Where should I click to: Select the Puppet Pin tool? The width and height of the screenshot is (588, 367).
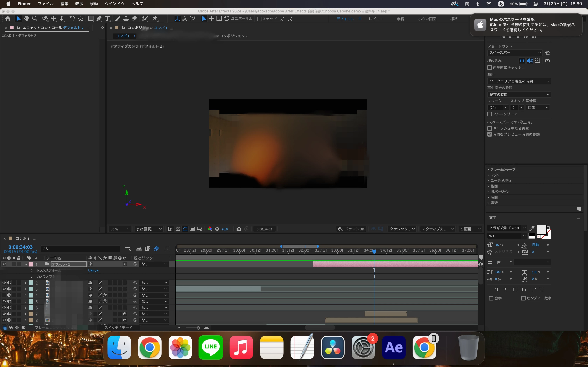[x=155, y=19]
